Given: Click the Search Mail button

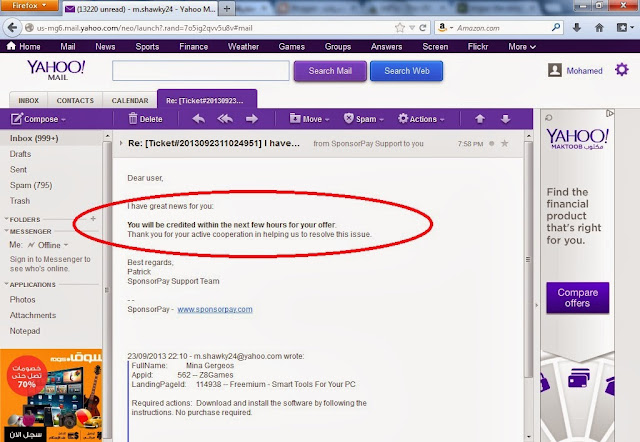Looking at the screenshot, I should (x=330, y=71).
